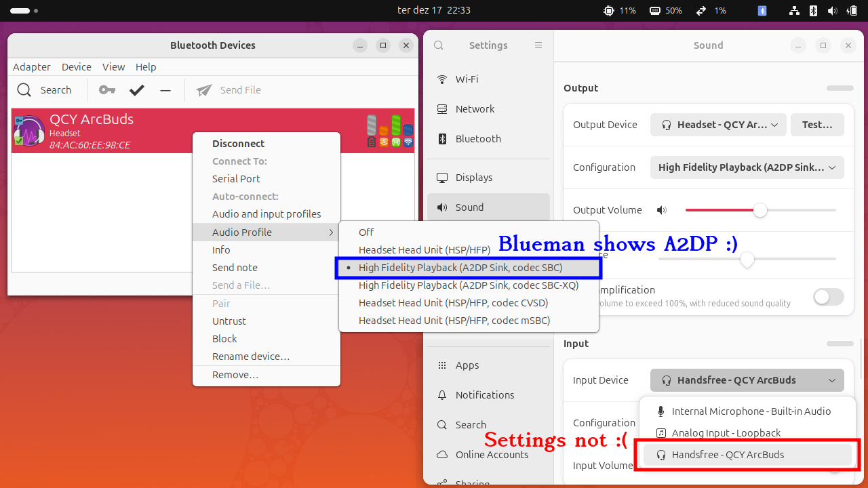Screen dimensions: 868x488
Task: Open the Settings hamburger menu icon
Action: 538,45
